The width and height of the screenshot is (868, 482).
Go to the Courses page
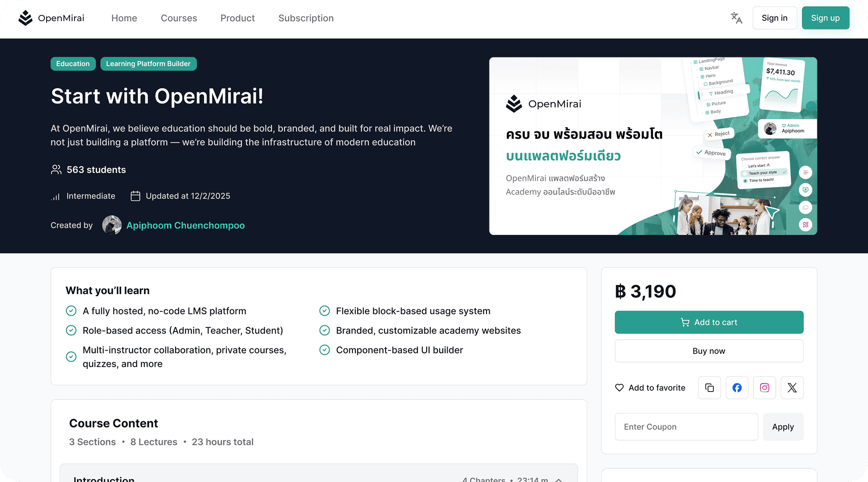[179, 18]
